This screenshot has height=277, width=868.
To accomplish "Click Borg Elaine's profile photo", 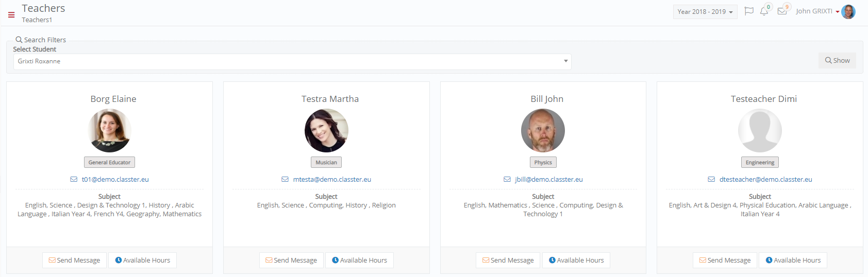I will tap(110, 130).
